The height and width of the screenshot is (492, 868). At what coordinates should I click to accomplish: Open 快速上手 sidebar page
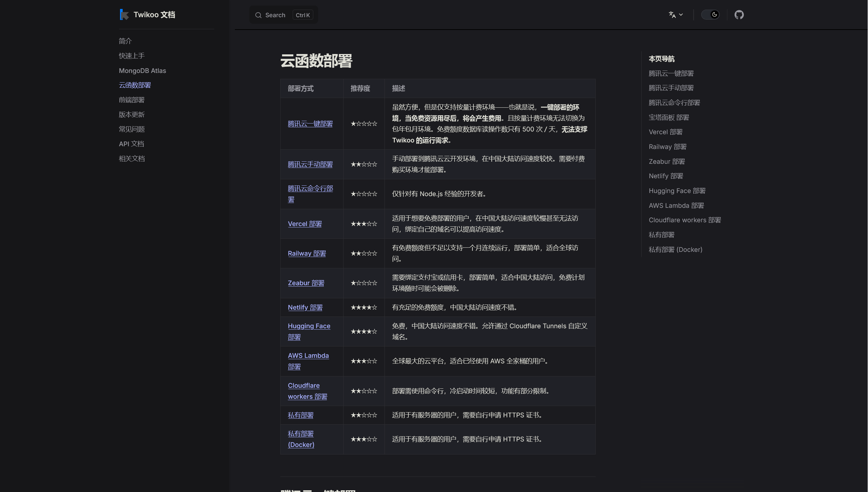pyautogui.click(x=132, y=56)
